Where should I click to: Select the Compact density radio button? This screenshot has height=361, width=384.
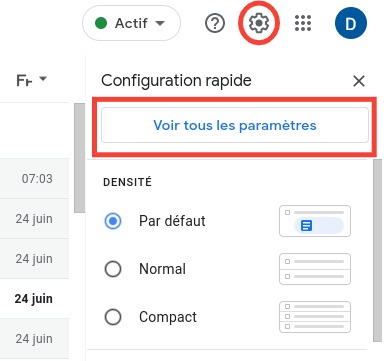(113, 317)
